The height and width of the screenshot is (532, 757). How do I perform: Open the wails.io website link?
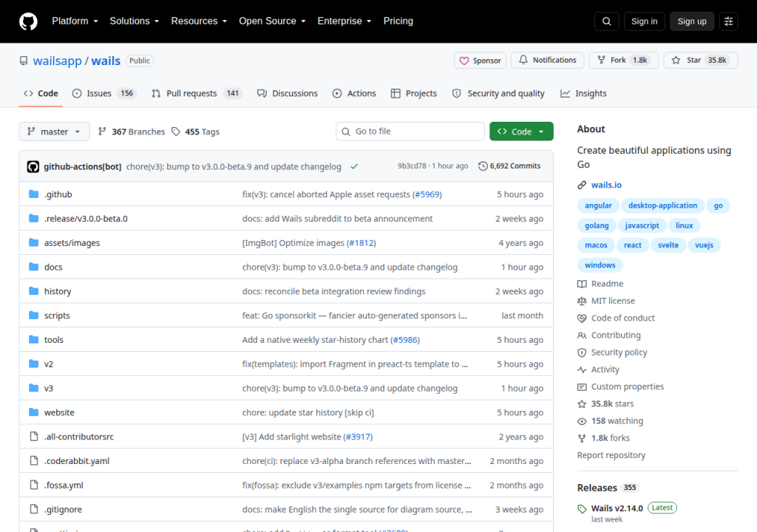point(606,185)
